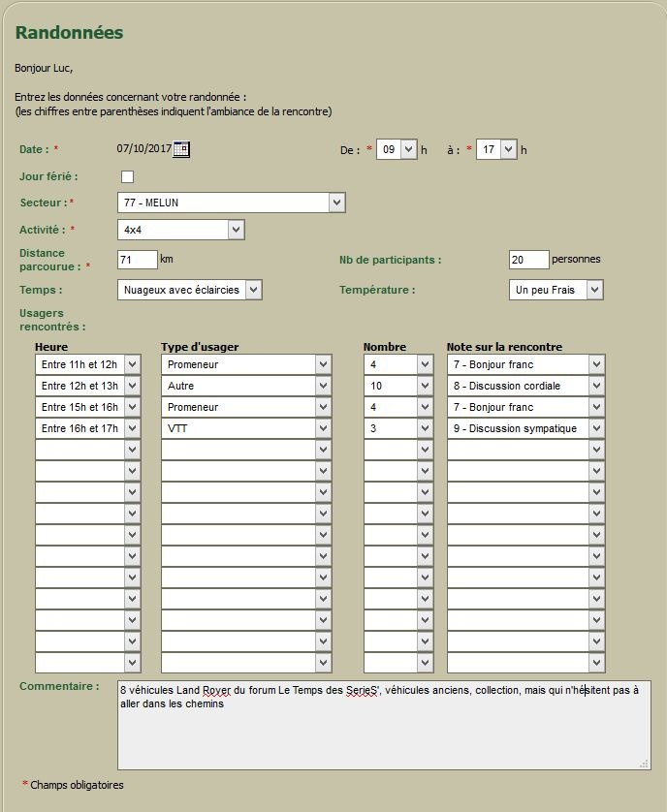Click the Randonnées page heading
Viewport: 667px width, 812px height.
pos(70,33)
